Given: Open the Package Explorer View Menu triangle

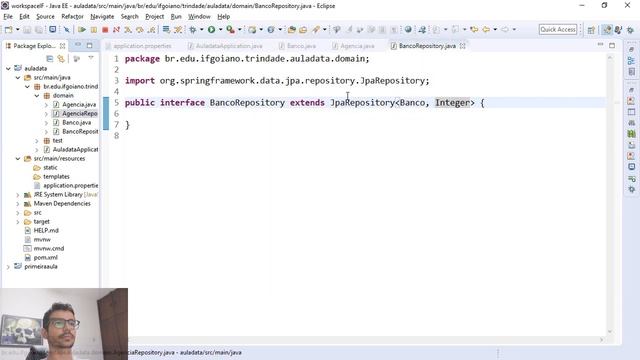Looking at the screenshot, I should 91,58.
